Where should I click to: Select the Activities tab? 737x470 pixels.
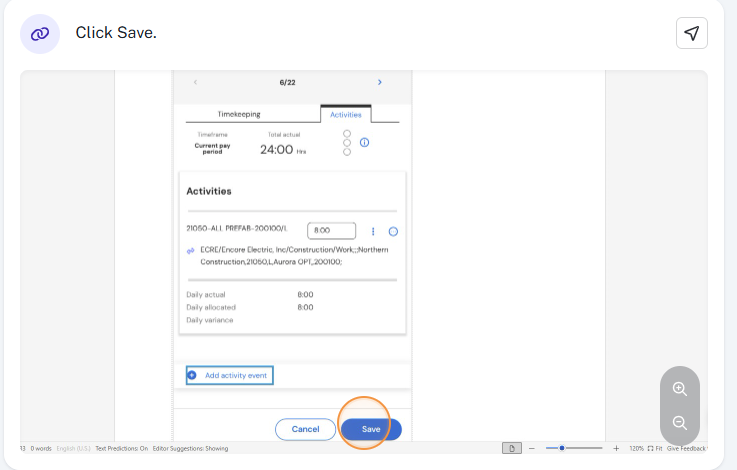[345, 114]
